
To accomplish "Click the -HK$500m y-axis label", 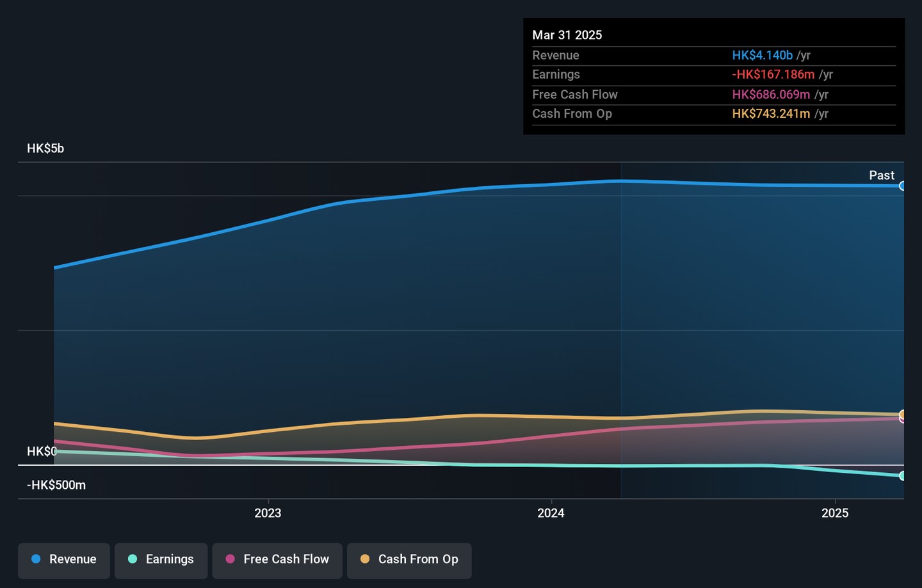I will (x=56, y=485).
